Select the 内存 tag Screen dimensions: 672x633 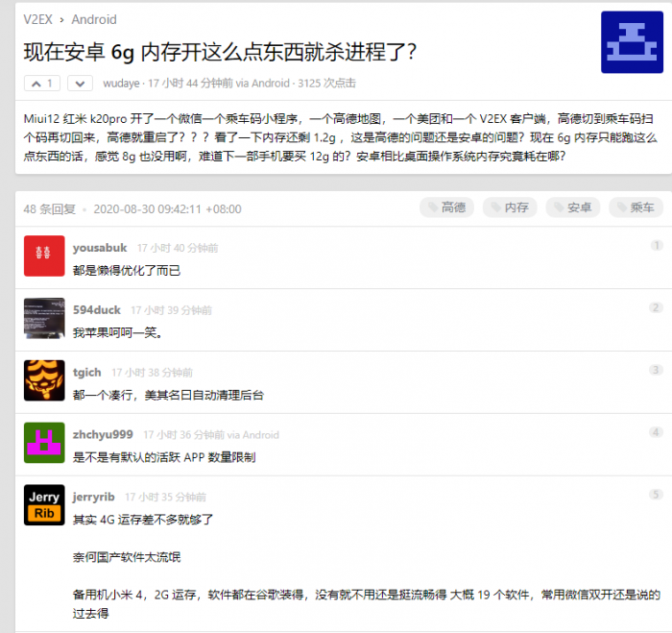tap(510, 207)
